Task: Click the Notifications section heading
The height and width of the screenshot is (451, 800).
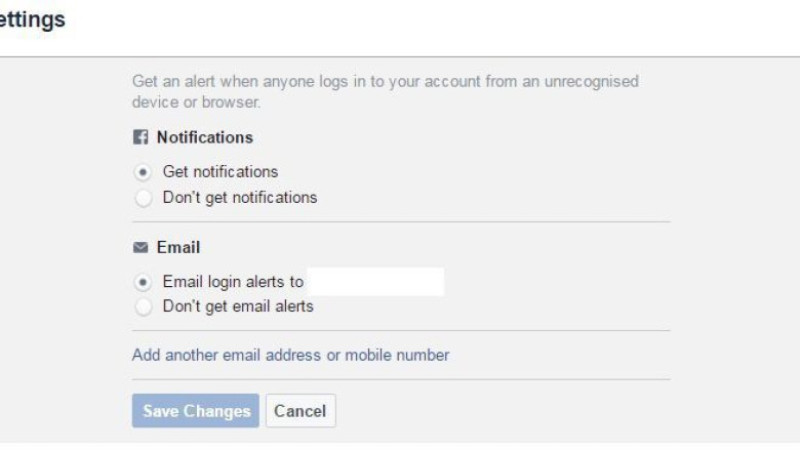Action: tap(205, 137)
